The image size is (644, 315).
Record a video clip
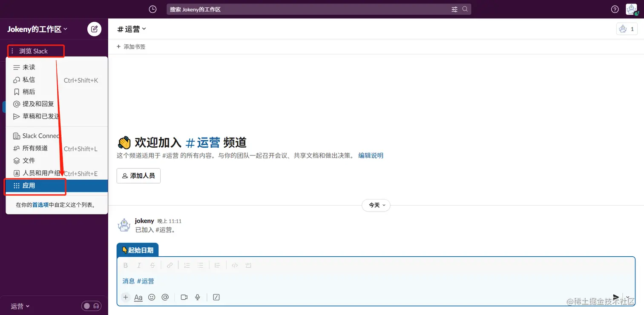184,297
